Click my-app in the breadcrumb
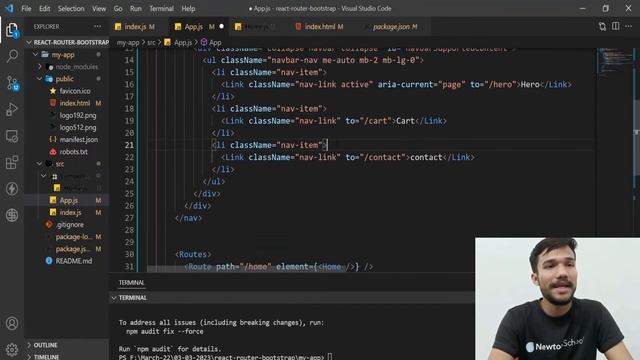Viewport: 640px width, 360px height. [128, 42]
